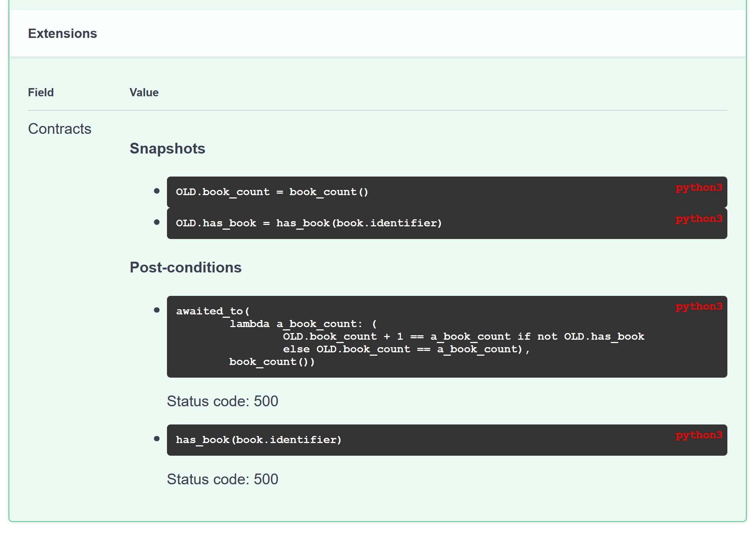Click the lambda a_book_count code line
This screenshot has height=533, width=756.
(x=303, y=324)
